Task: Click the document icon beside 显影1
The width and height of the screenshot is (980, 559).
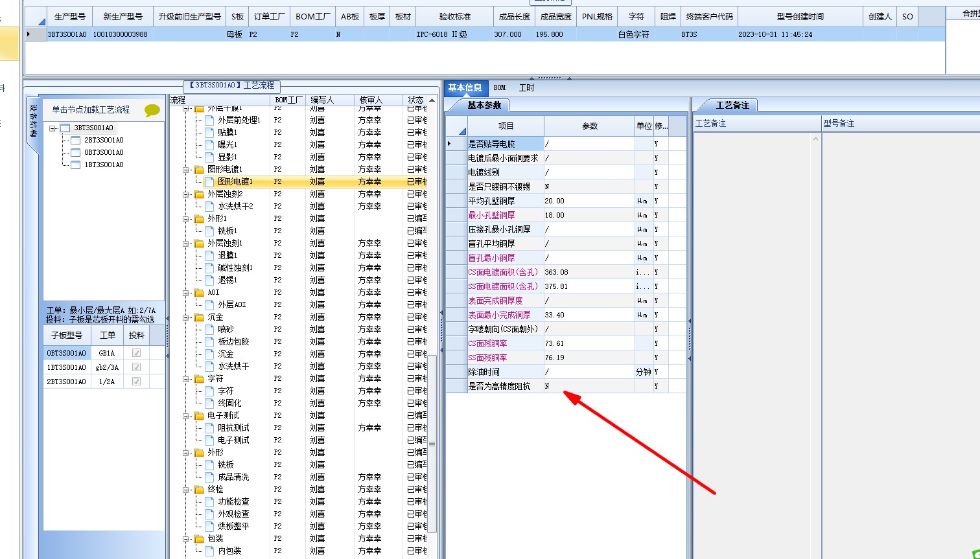Action: (209, 157)
